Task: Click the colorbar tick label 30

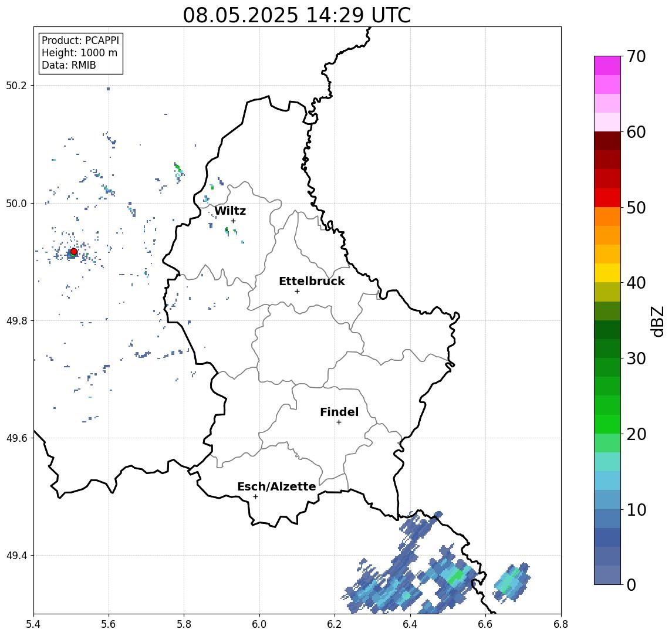Action: point(636,358)
